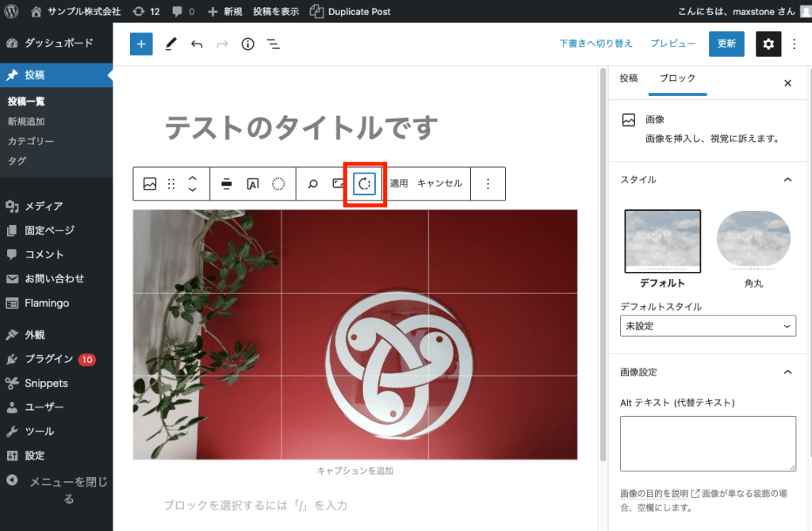
Task: Open document details info icon
Action: coord(247,44)
